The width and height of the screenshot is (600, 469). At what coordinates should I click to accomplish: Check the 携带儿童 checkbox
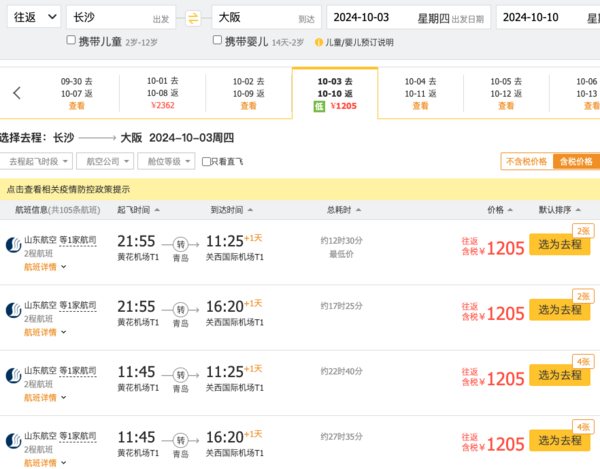[71, 40]
